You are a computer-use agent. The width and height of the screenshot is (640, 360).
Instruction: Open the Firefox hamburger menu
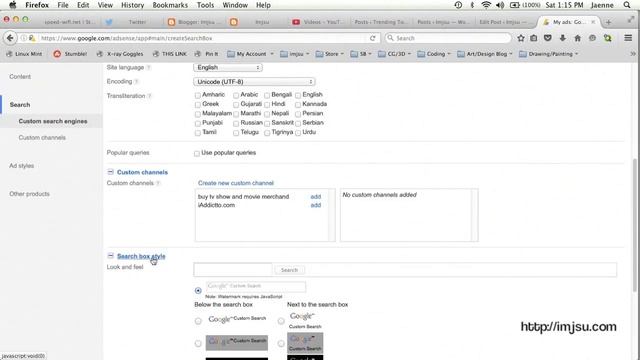point(628,38)
